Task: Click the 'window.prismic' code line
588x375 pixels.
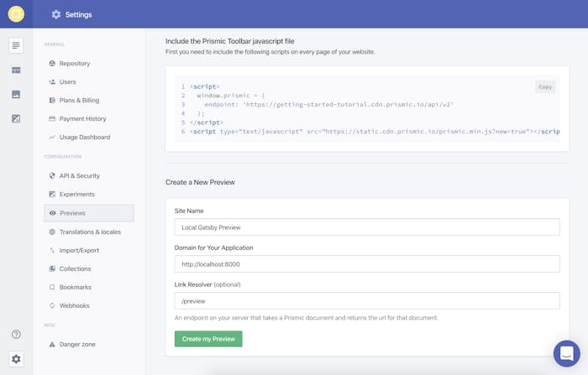Action: (231, 96)
